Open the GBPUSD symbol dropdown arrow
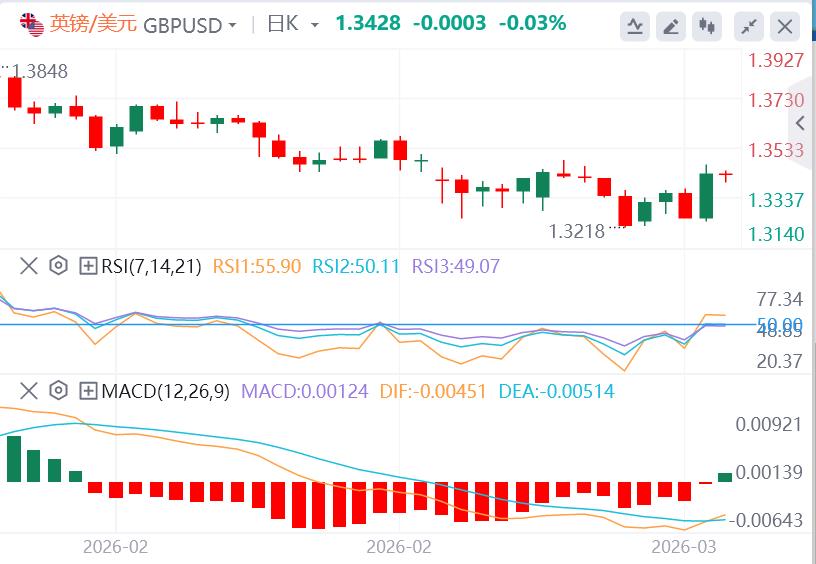Image resolution: width=816 pixels, height=564 pixels. (x=232, y=25)
